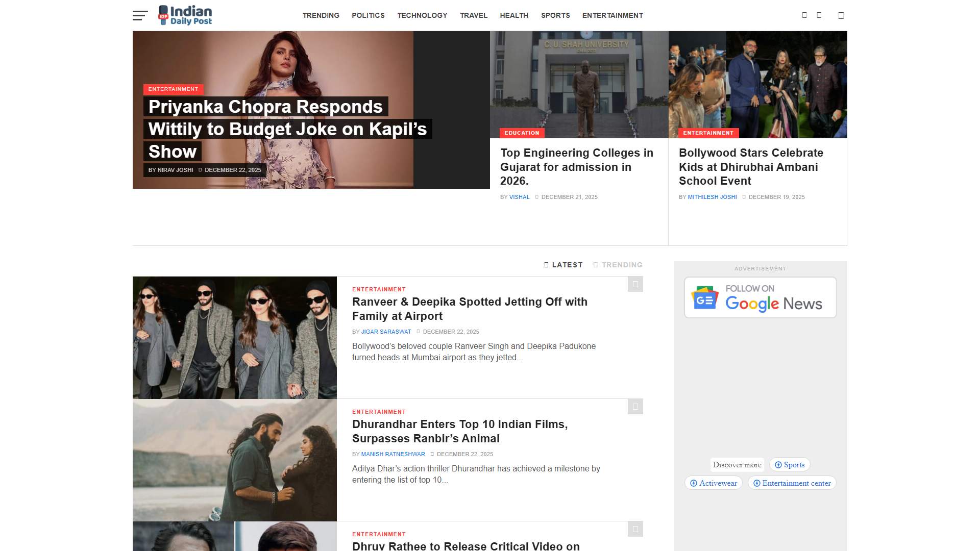This screenshot has width=980, height=551.
Task: Open author Mithilesh Joshi's page
Action: click(712, 197)
